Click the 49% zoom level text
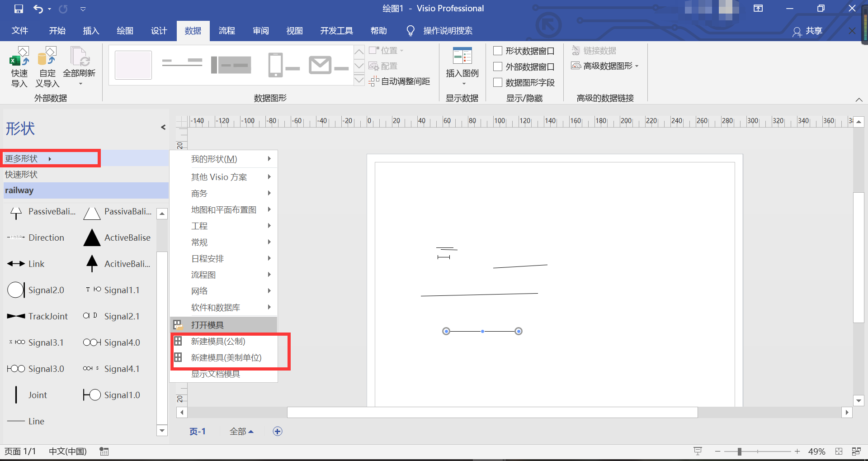 (x=817, y=451)
